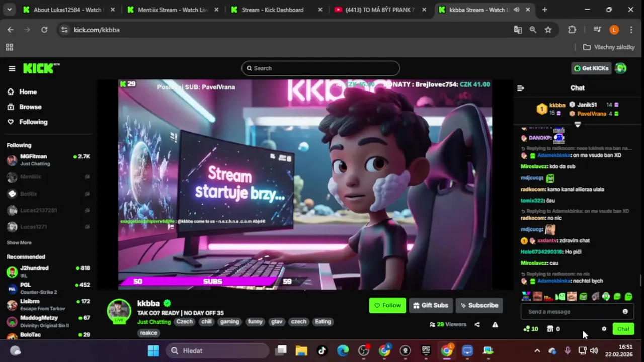The height and width of the screenshot is (362, 644).
Task: Switch to the Stream - Kick Dashboard tab
Action: (x=276, y=10)
